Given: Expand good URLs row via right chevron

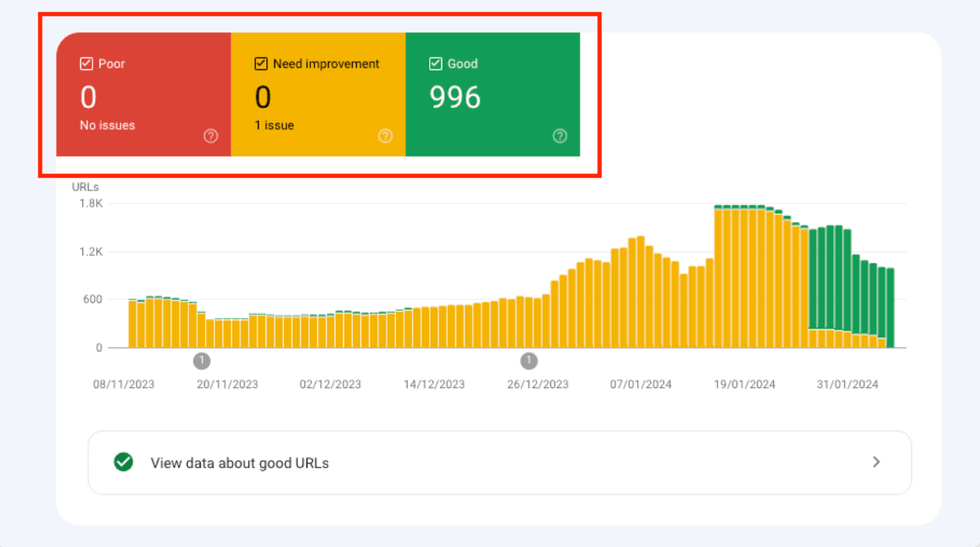Looking at the screenshot, I should [x=875, y=463].
